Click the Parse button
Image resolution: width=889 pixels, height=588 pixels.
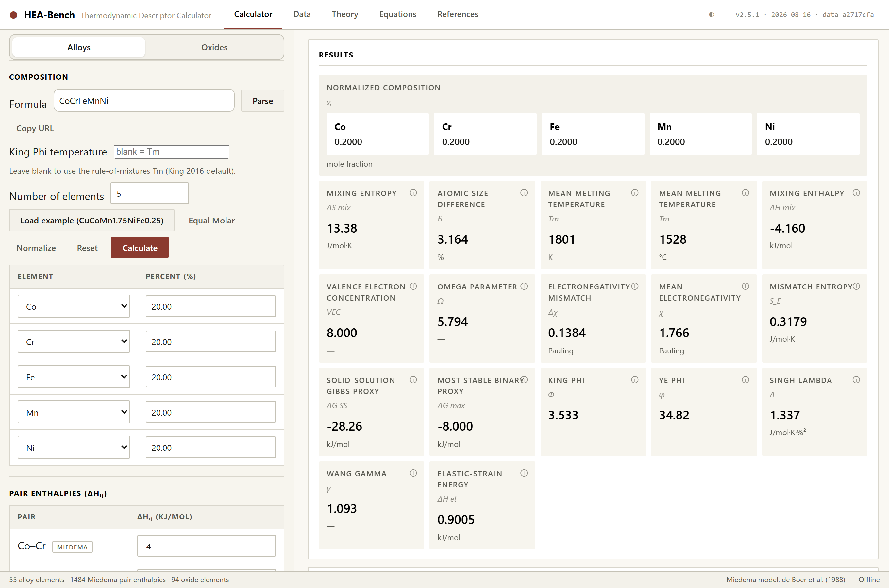coord(262,101)
